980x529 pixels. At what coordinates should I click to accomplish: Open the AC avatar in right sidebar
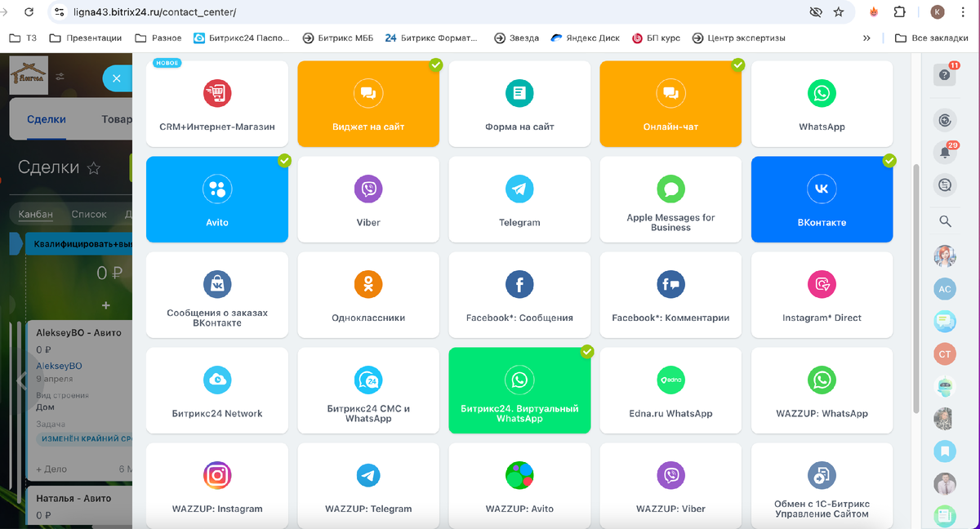(945, 289)
